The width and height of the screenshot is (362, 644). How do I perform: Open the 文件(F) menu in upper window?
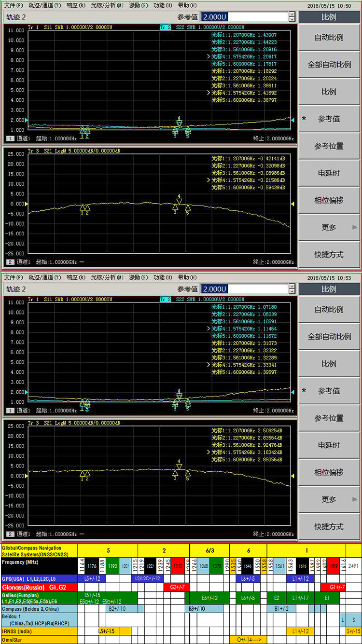[13, 5]
